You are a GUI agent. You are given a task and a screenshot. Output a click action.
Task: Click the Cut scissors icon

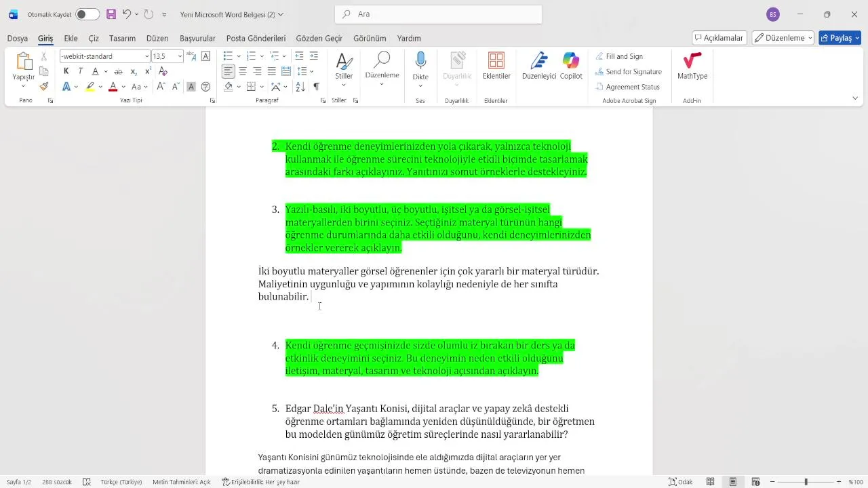click(x=44, y=56)
